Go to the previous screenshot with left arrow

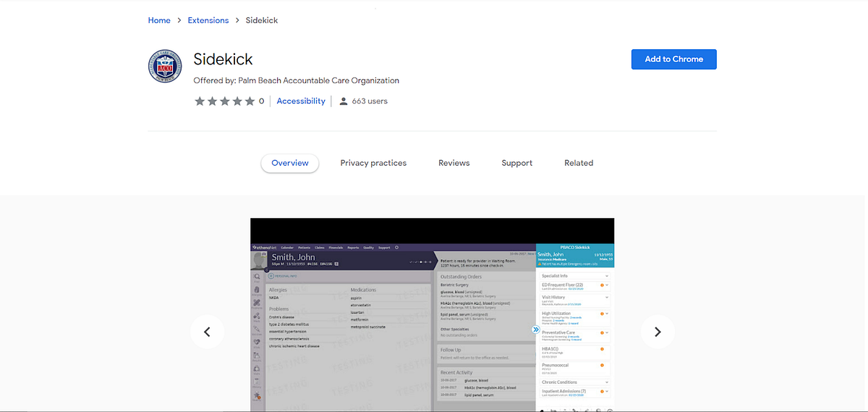click(207, 332)
